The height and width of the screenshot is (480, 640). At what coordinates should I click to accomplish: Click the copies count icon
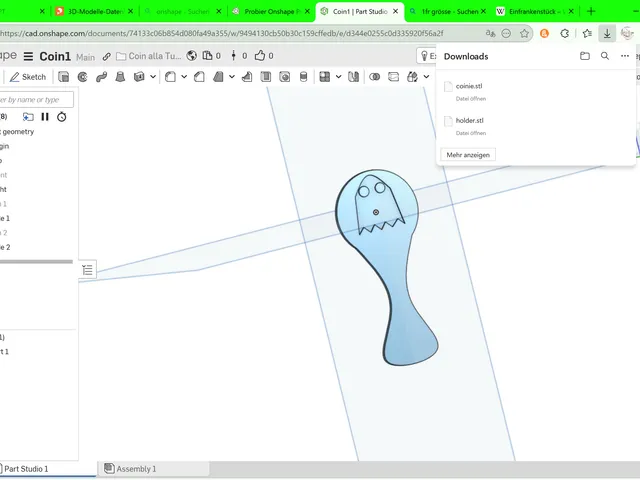(208, 56)
